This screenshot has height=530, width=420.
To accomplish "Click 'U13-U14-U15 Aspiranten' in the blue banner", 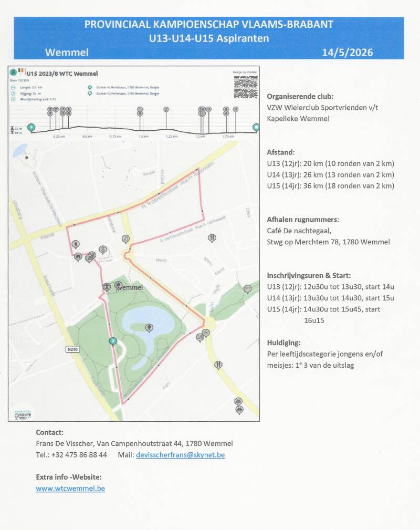I will click(x=209, y=38).
